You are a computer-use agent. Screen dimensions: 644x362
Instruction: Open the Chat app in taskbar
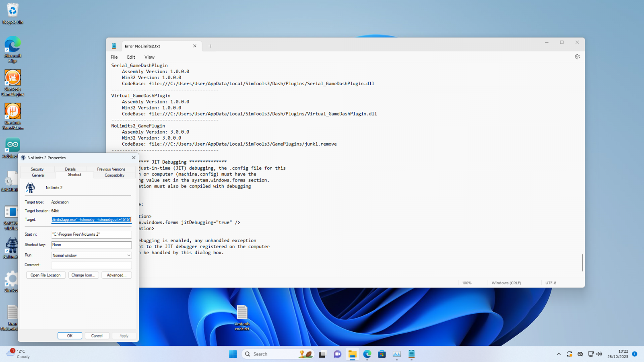pos(337,354)
